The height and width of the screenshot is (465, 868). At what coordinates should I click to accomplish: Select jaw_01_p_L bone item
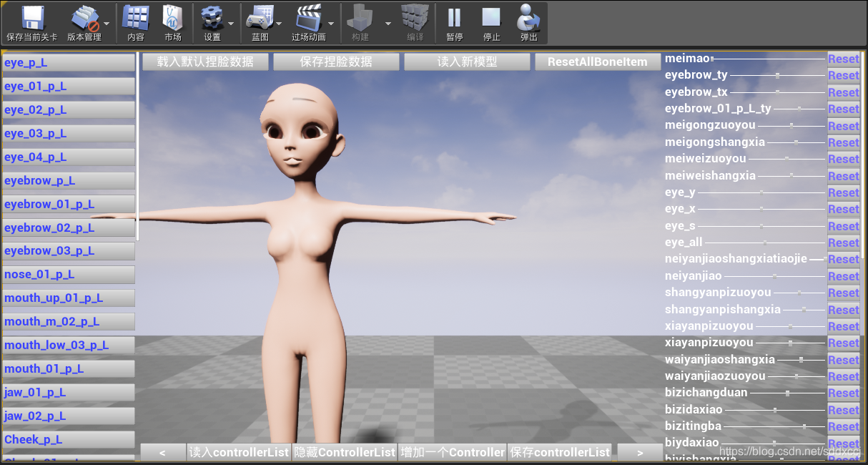pos(69,393)
